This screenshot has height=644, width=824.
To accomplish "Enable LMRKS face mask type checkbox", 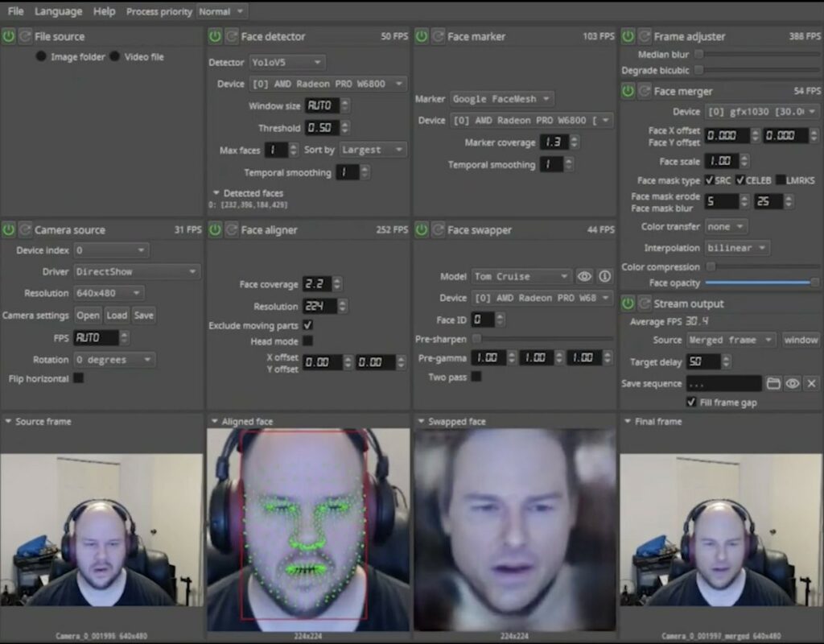I will (x=781, y=180).
